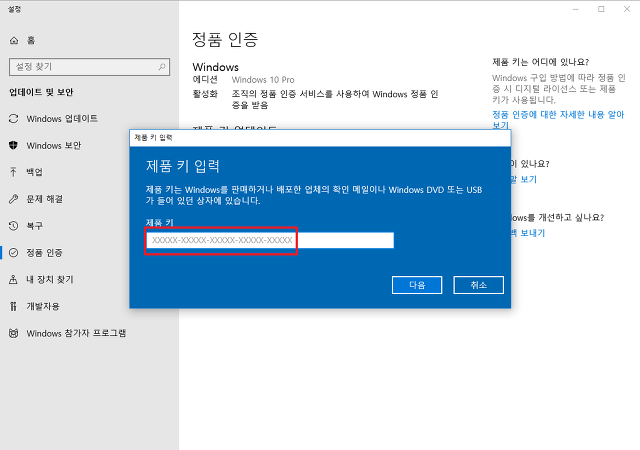640x450 pixels.
Task: Click the product key input field
Action: (270, 240)
